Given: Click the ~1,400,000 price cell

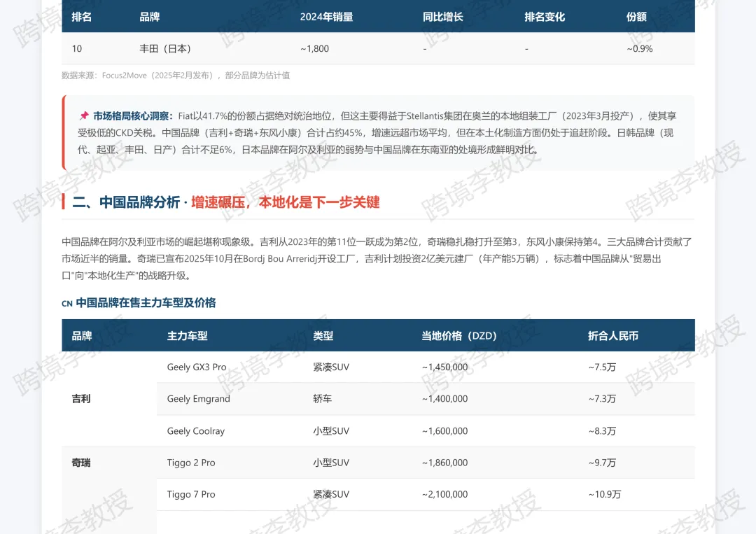Looking at the screenshot, I should click(444, 398).
